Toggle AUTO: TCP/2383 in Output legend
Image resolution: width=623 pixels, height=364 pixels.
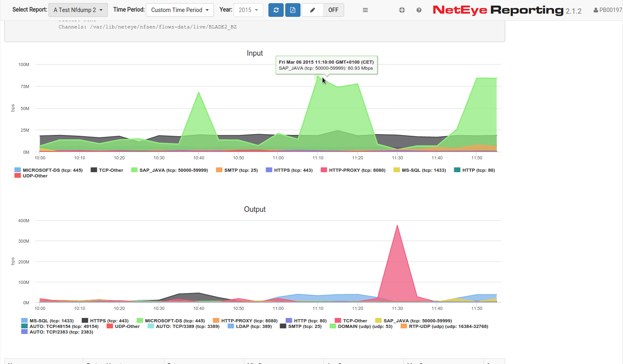57,332
